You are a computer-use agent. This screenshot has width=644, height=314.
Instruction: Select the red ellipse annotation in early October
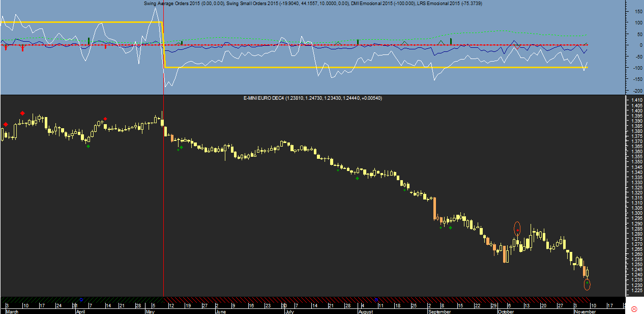[x=517, y=228]
